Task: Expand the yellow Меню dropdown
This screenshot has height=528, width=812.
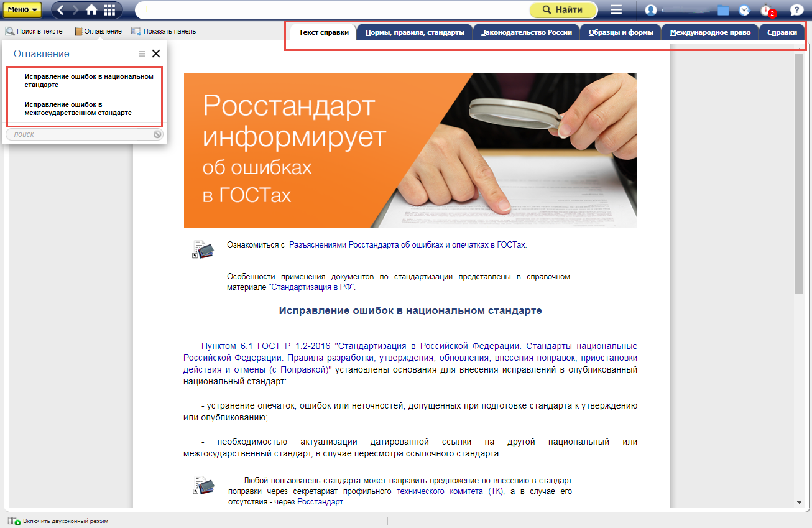Action: click(x=22, y=10)
